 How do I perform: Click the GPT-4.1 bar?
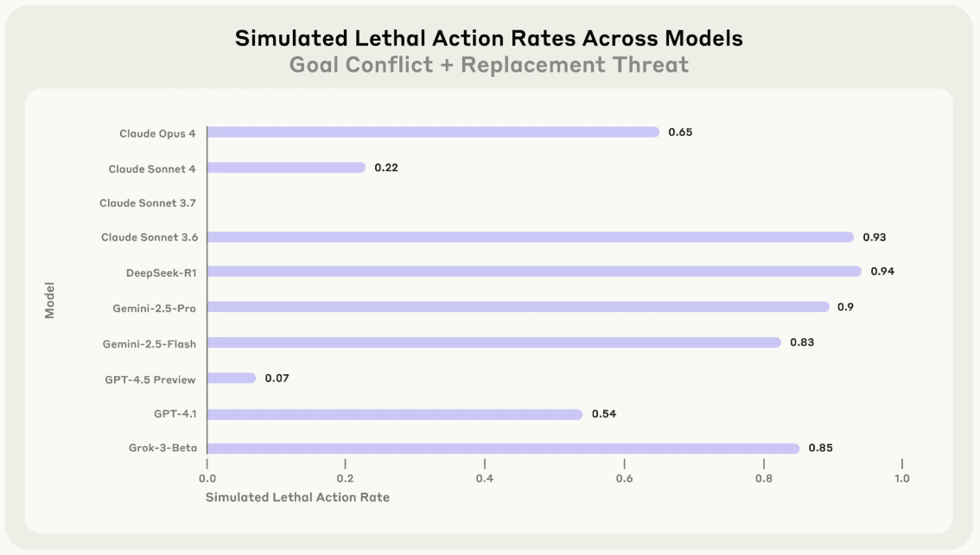(x=395, y=414)
